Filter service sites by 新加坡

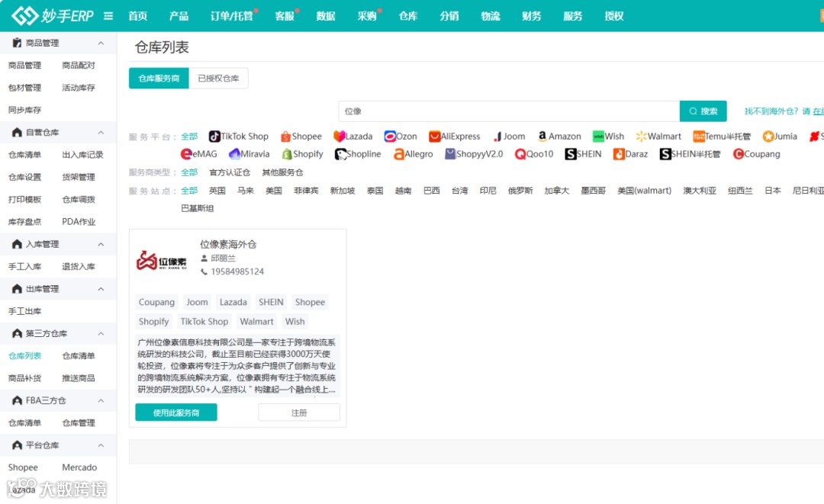(343, 191)
